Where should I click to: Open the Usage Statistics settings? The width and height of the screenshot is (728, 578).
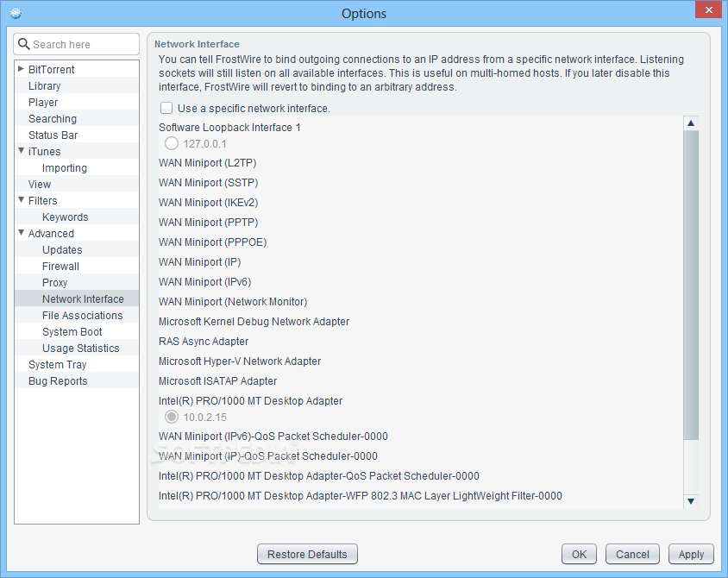(x=81, y=349)
